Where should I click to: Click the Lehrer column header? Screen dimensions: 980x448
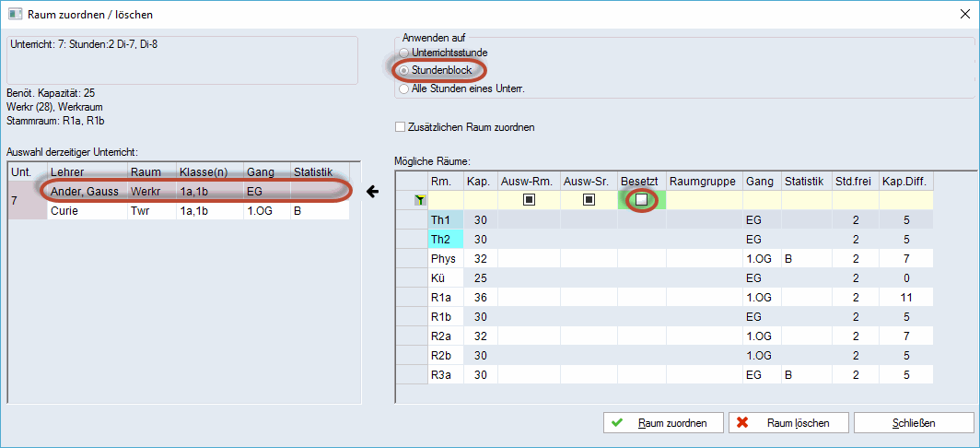pos(87,171)
